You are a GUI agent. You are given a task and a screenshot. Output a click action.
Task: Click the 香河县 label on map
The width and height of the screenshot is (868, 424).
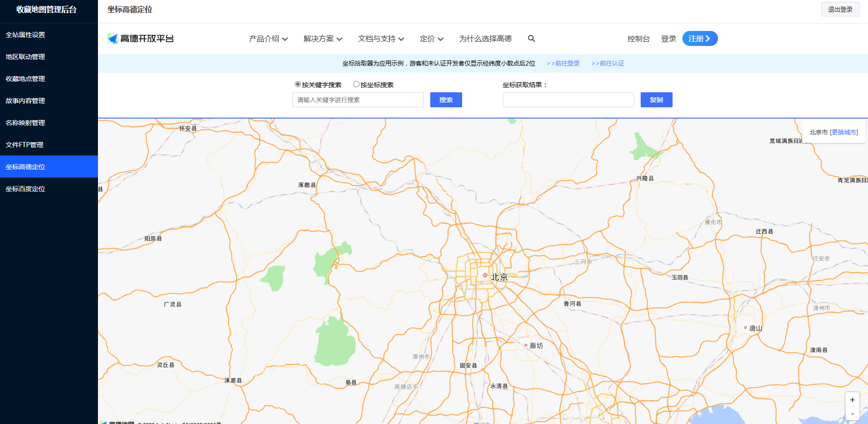(572, 304)
